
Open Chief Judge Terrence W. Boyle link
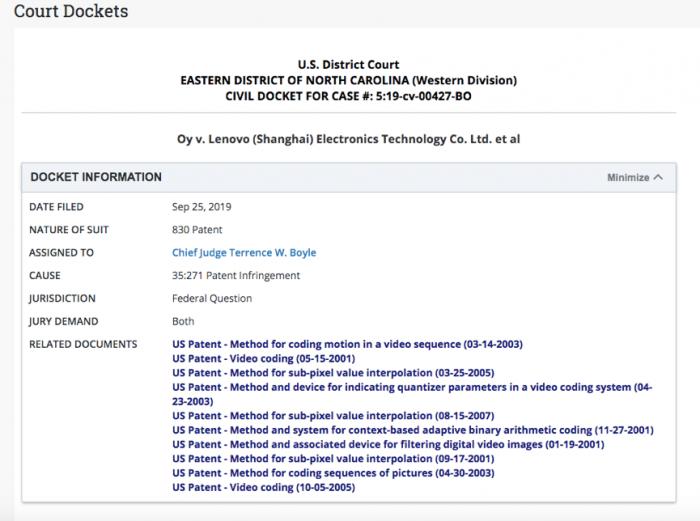point(243,253)
